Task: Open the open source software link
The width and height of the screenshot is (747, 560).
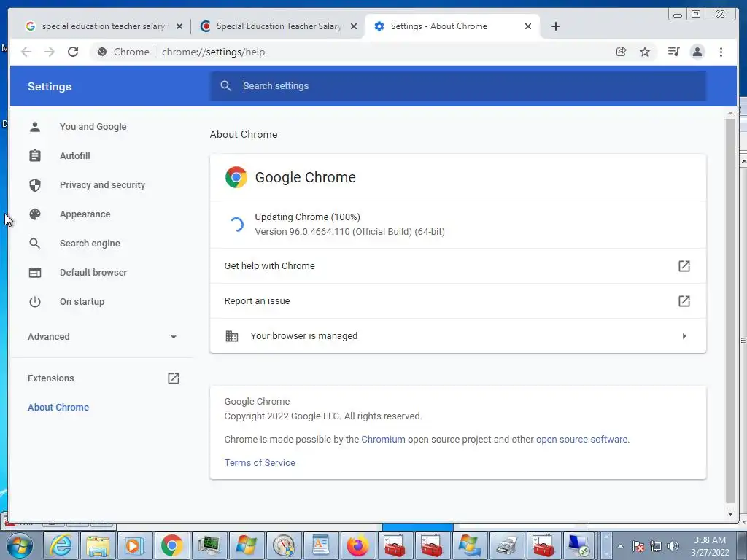Action: [x=581, y=439]
